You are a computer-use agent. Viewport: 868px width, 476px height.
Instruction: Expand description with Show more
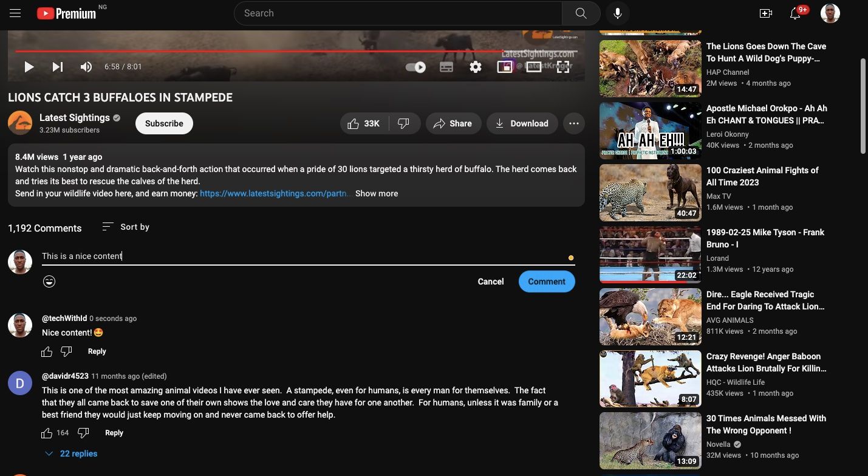coord(377,193)
